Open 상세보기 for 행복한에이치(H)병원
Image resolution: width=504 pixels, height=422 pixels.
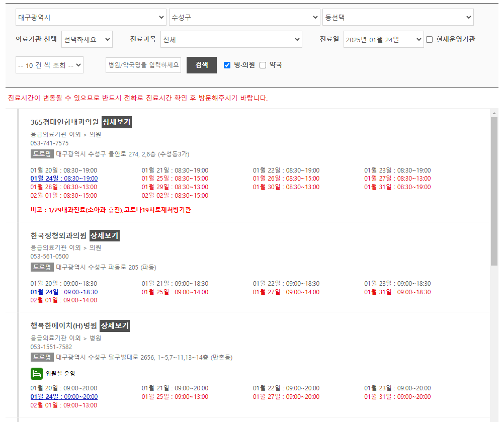(x=115, y=326)
